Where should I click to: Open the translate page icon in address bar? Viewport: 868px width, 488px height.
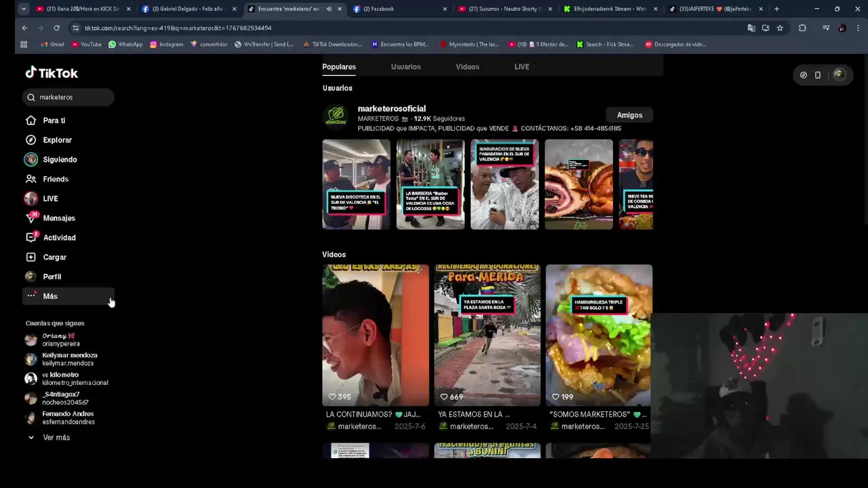[751, 28]
